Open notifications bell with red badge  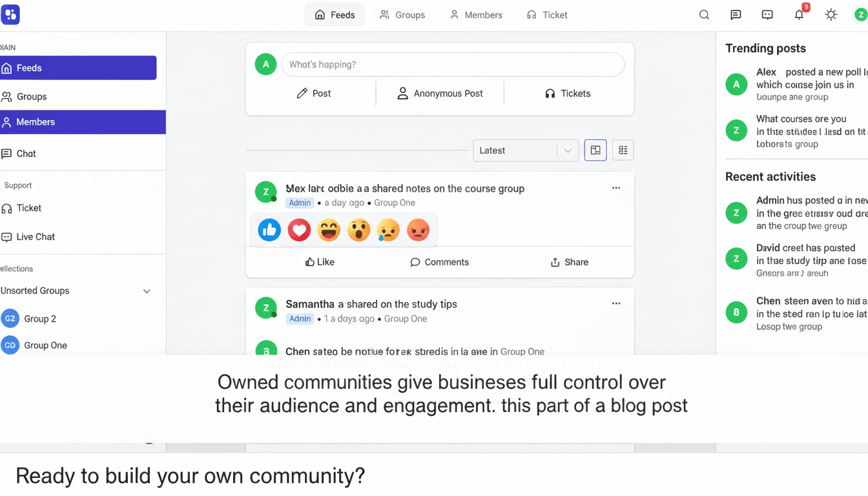800,14
